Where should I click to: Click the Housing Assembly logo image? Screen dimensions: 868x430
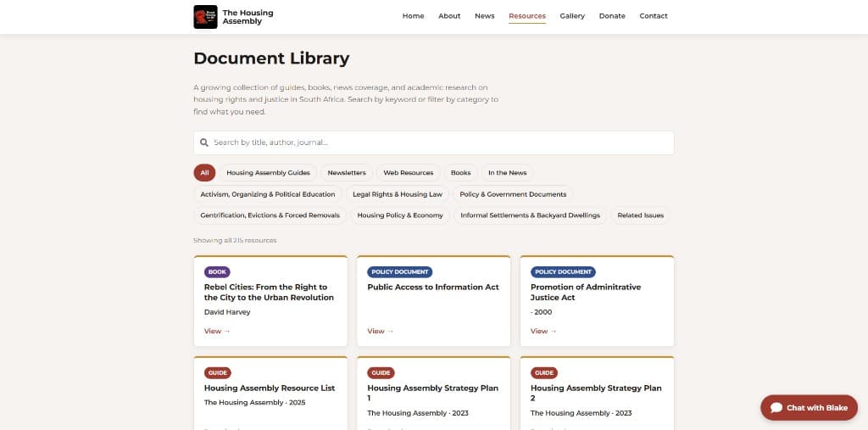205,17
